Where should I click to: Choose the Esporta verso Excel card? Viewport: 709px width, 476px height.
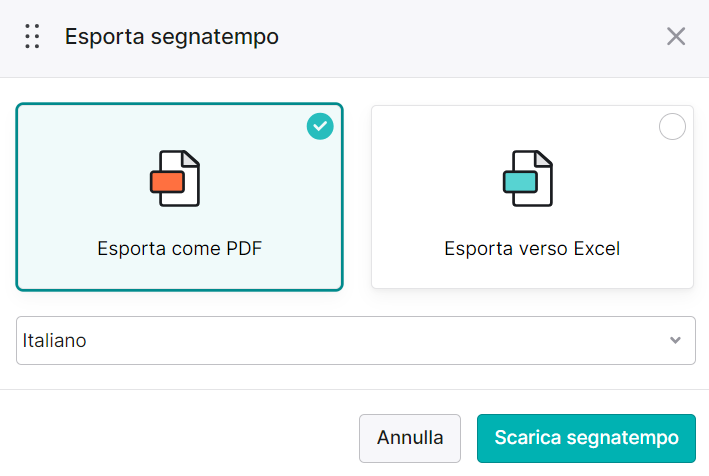pos(532,197)
